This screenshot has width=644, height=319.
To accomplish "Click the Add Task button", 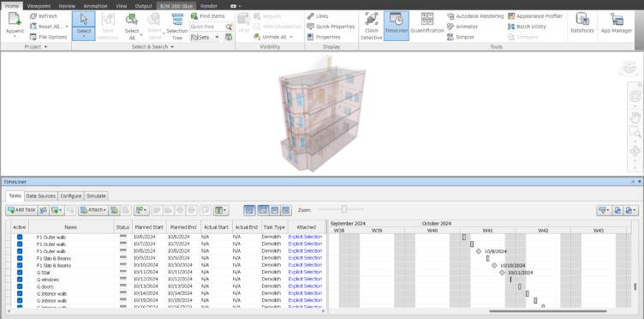I will [21, 210].
